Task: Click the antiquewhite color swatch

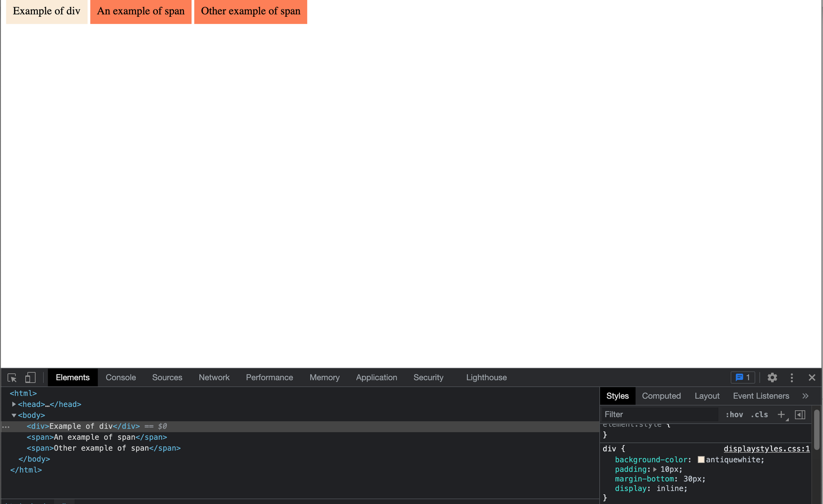Action: pyautogui.click(x=701, y=459)
